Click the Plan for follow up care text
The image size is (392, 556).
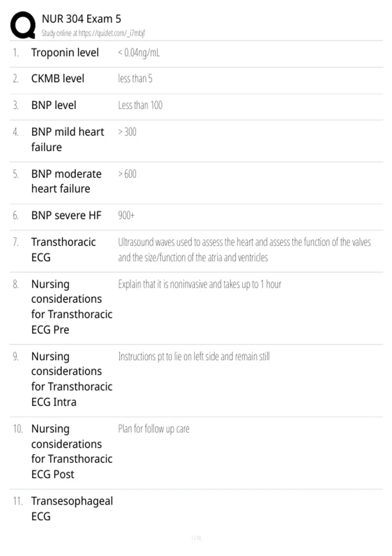pos(154,429)
